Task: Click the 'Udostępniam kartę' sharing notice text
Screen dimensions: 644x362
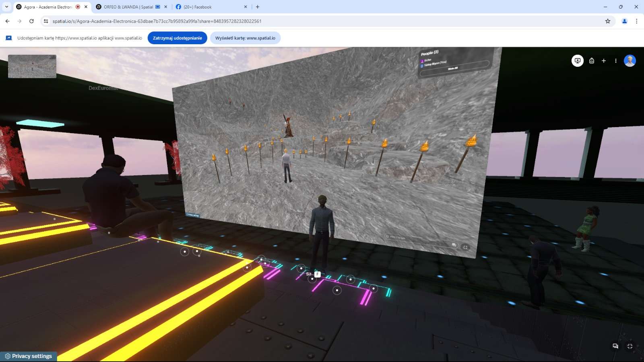Action: click(80, 38)
